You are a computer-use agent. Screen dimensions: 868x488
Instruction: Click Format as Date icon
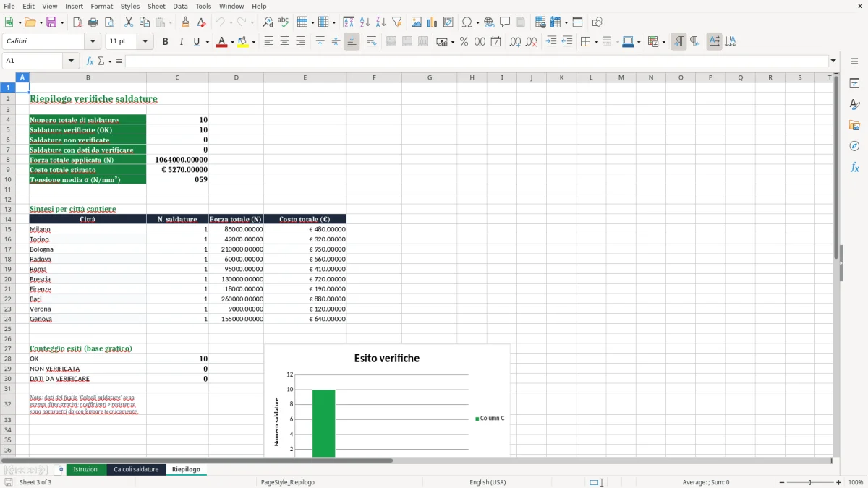495,42
